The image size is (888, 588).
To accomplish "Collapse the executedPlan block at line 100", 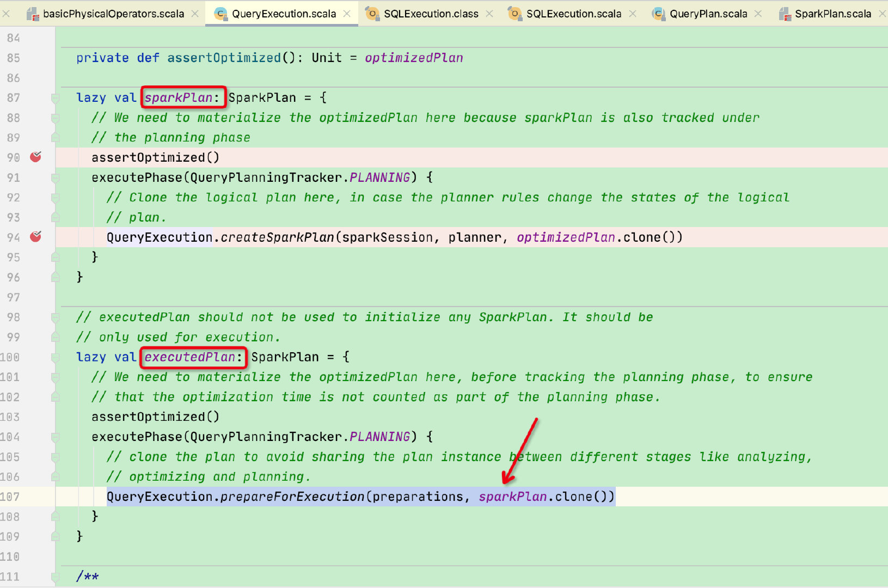I will tap(55, 357).
